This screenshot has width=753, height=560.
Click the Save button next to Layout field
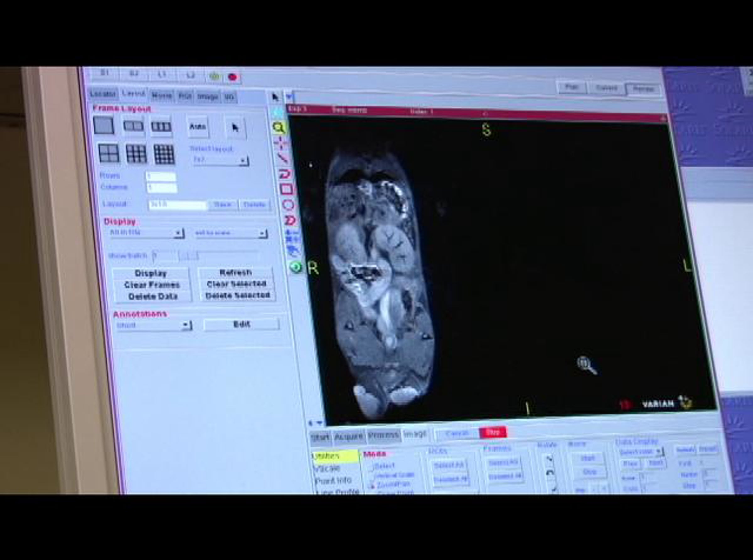pos(222,205)
